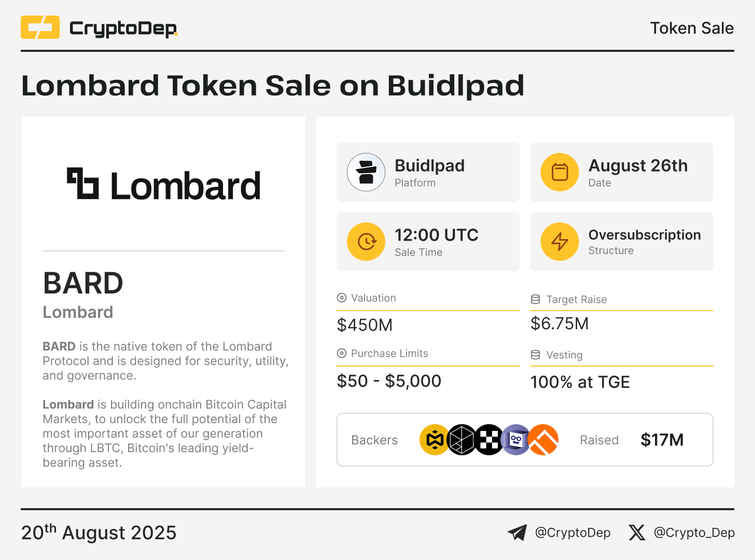The width and height of the screenshot is (755, 560).
Task: Click the first yellow backer logo
Action: click(x=435, y=440)
